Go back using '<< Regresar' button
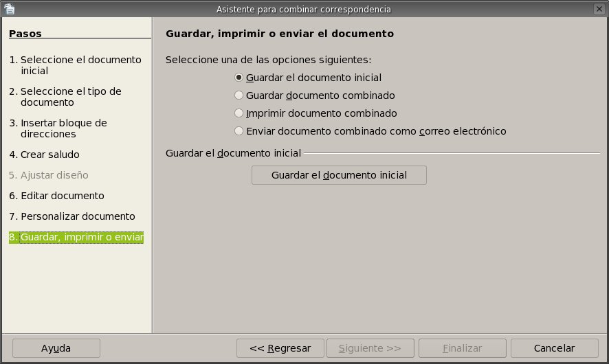The height and width of the screenshot is (364, 609). coord(280,348)
